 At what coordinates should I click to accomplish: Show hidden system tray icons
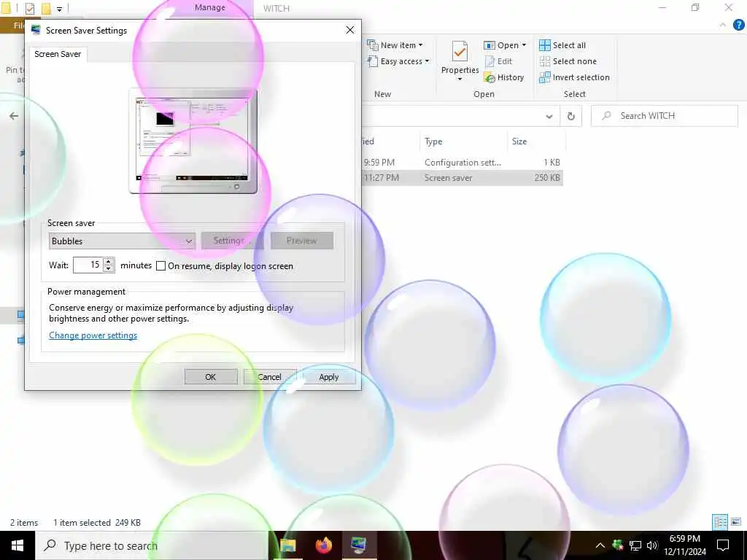click(600, 545)
